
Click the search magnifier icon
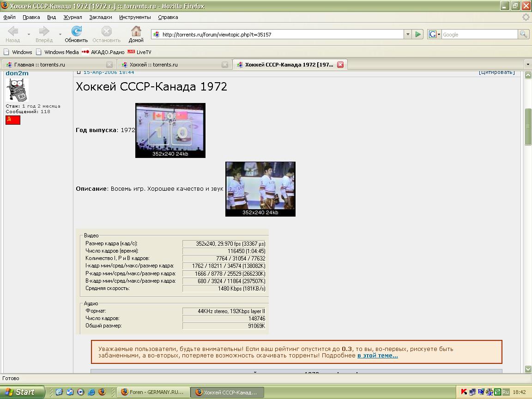click(x=523, y=34)
